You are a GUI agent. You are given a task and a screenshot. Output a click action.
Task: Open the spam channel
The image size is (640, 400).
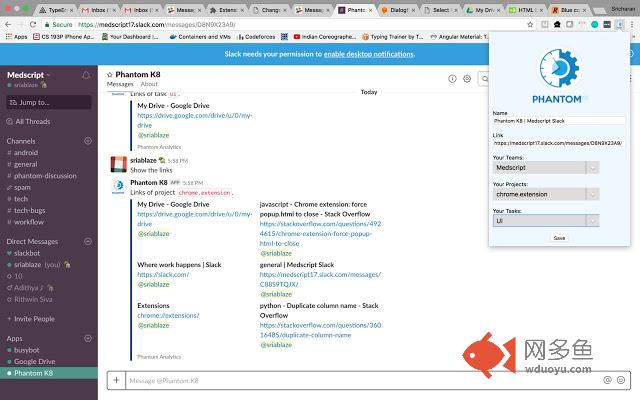pyautogui.click(x=22, y=187)
